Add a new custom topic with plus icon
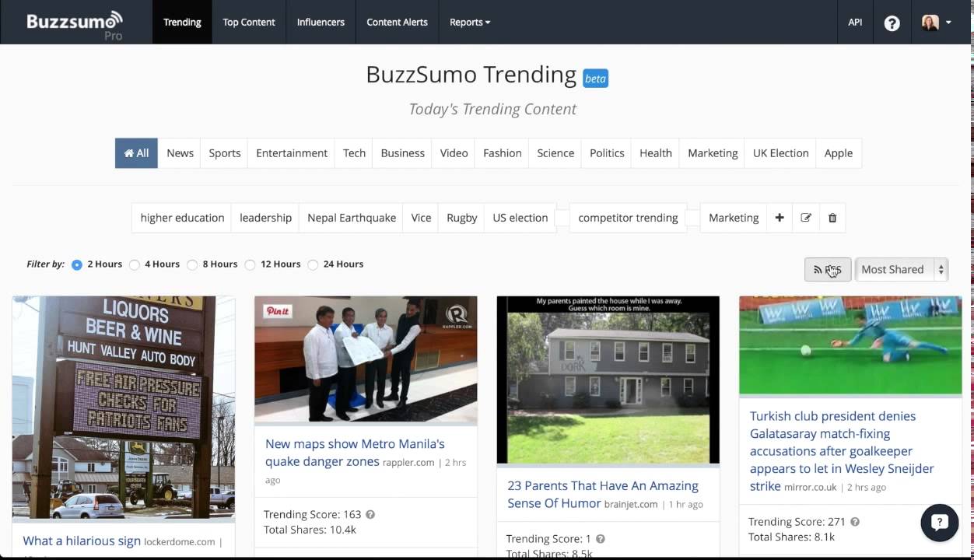 click(780, 218)
